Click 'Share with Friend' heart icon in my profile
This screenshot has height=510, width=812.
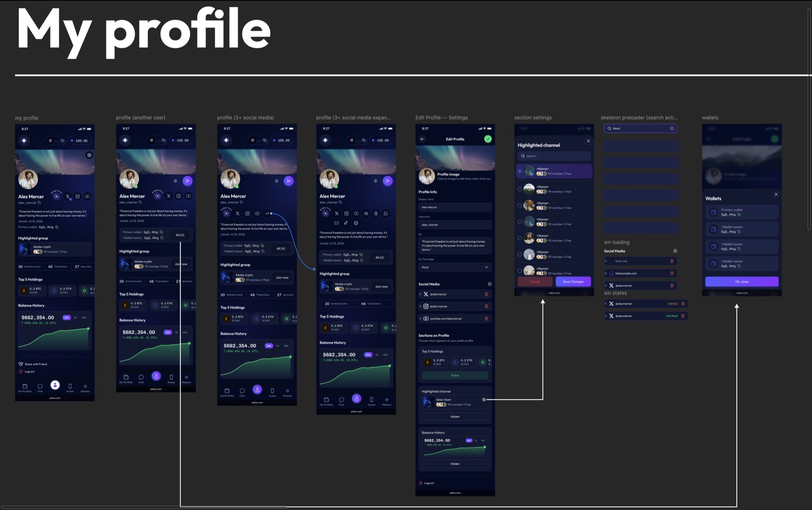[x=21, y=364]
